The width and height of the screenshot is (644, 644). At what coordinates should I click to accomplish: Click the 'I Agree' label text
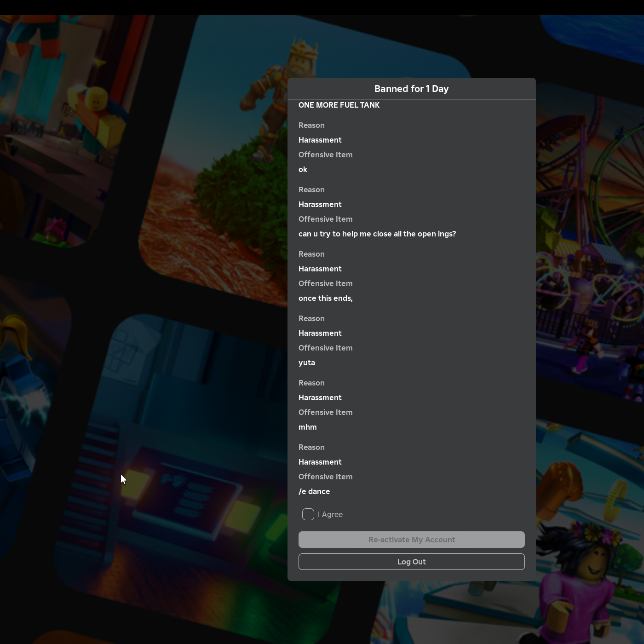point(330,514)
